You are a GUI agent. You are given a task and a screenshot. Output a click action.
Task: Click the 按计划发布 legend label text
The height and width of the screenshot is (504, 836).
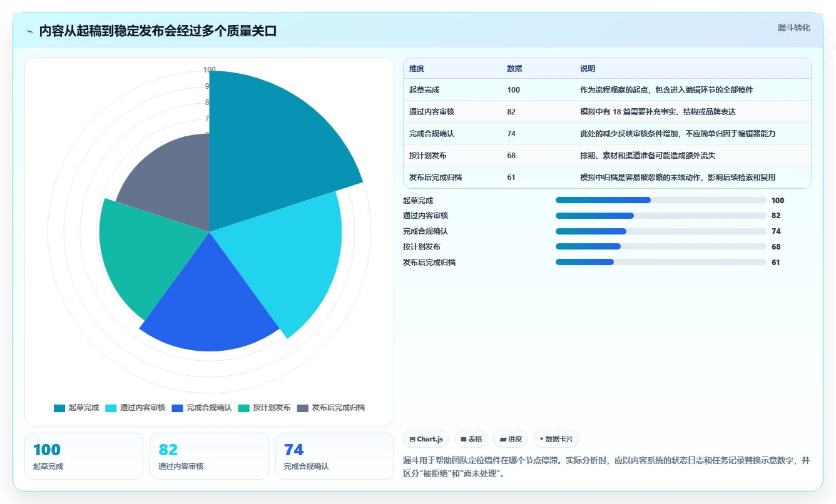(x=272, y=408)
